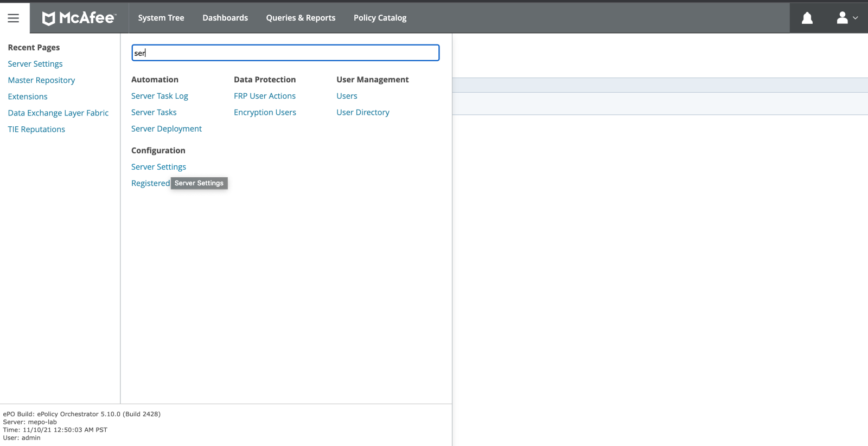Open Master Repository from Recent Pages
The width and height of the screenshot is (868, 446).
click(41, 80)
